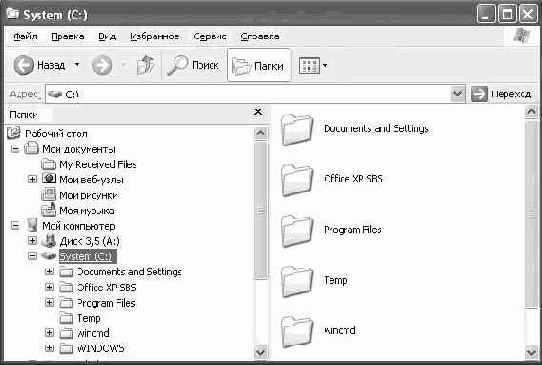This screenshot has height=365, width=542.
Task: Click folder tree scrollbar up arrow
Action: [x=260, y=133]
